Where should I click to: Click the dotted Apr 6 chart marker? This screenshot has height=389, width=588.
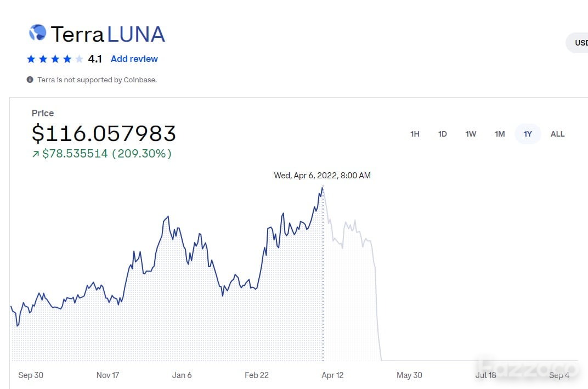pos(323,274)
